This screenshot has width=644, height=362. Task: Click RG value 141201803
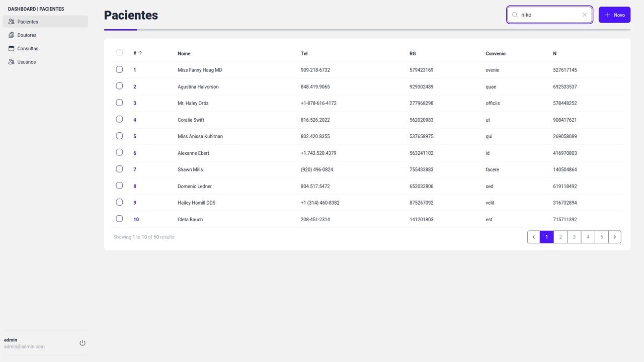(x=422, y=220)
